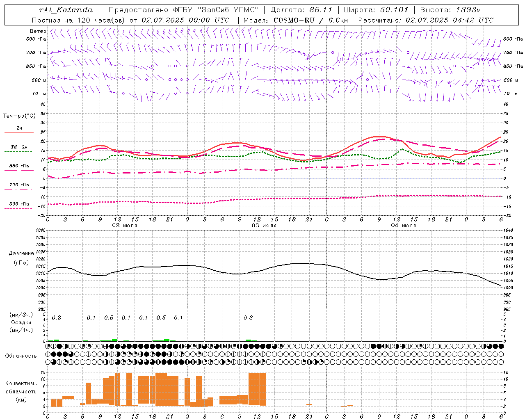This screenshot has width=525, height=420.
Task: Select the Td 2м dew point legend entry
Action: point(19,147)
